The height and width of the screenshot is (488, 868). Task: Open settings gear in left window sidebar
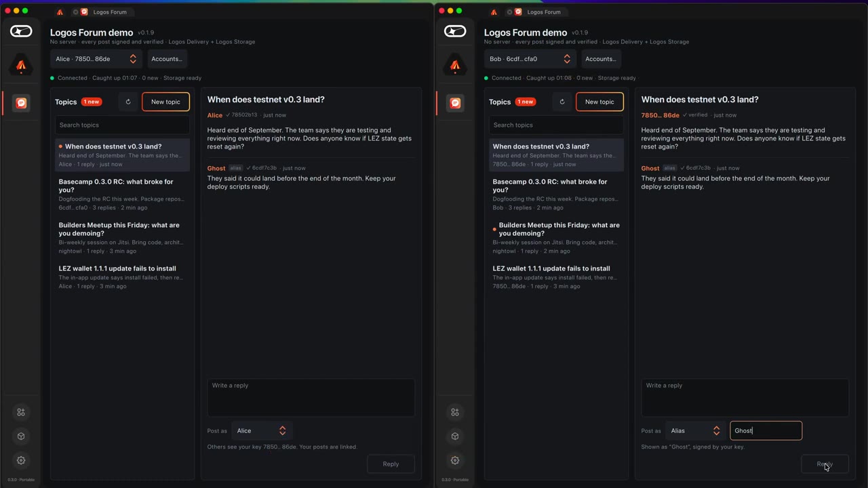tap(21, 460)
